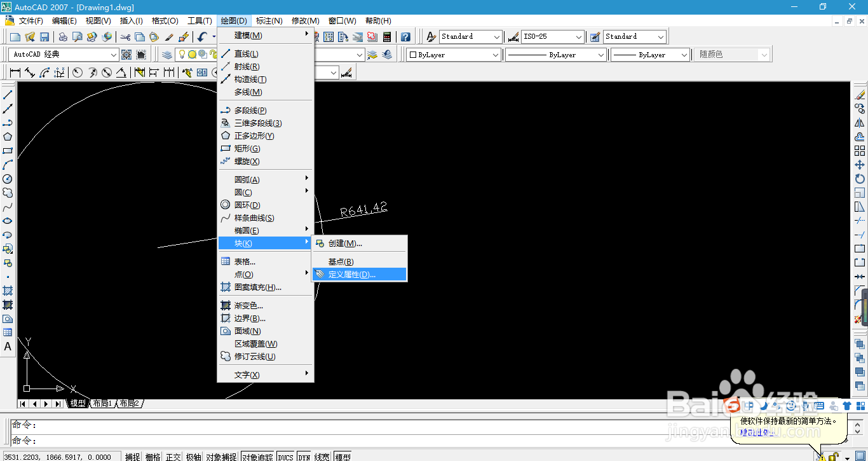The height and width of the screenshot is (461, 868).
Task: Switch to the 布局2 layout tab
Action: (x=129, y=404)
